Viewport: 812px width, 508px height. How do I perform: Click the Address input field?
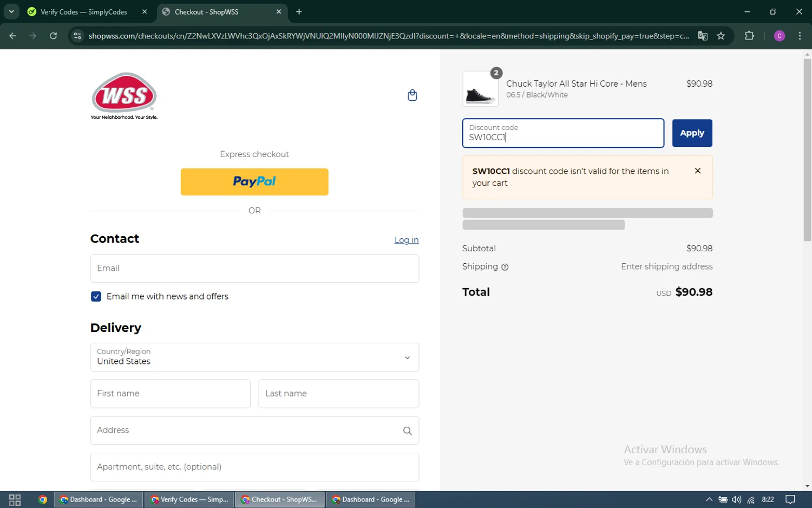[254, 431]
